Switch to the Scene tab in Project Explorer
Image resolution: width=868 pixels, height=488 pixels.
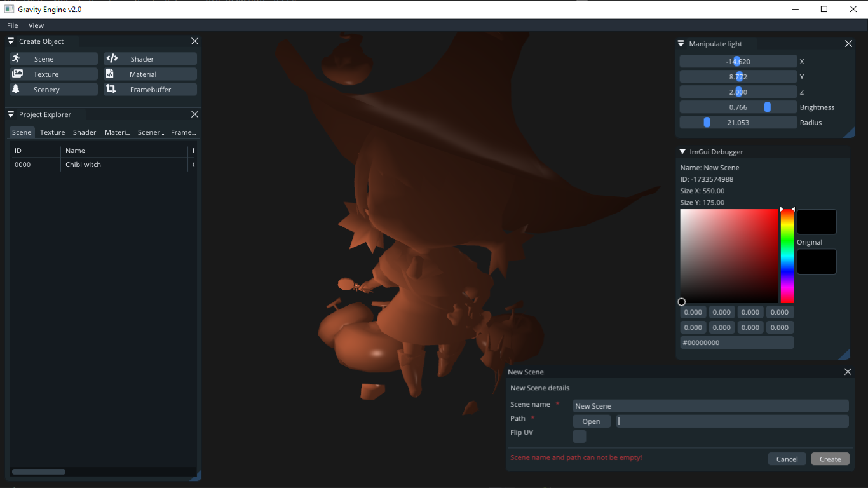pyautogui.click(x=22, y=132)
